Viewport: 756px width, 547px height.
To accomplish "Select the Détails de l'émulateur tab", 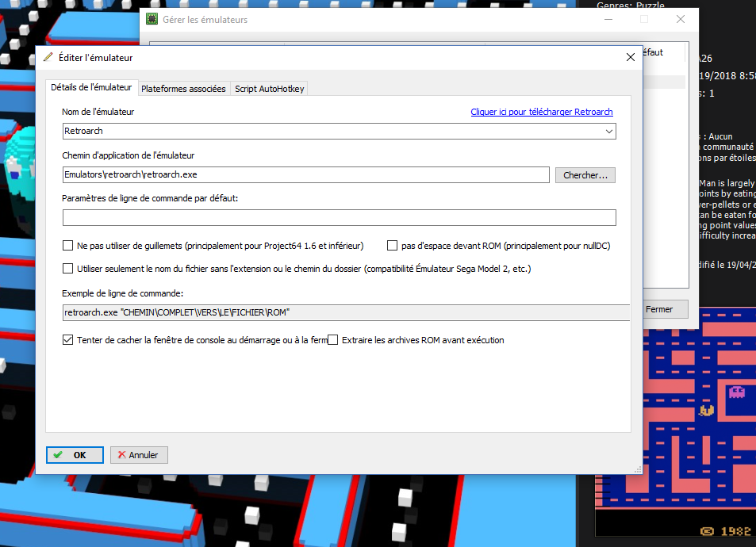I will coord(91,87).
